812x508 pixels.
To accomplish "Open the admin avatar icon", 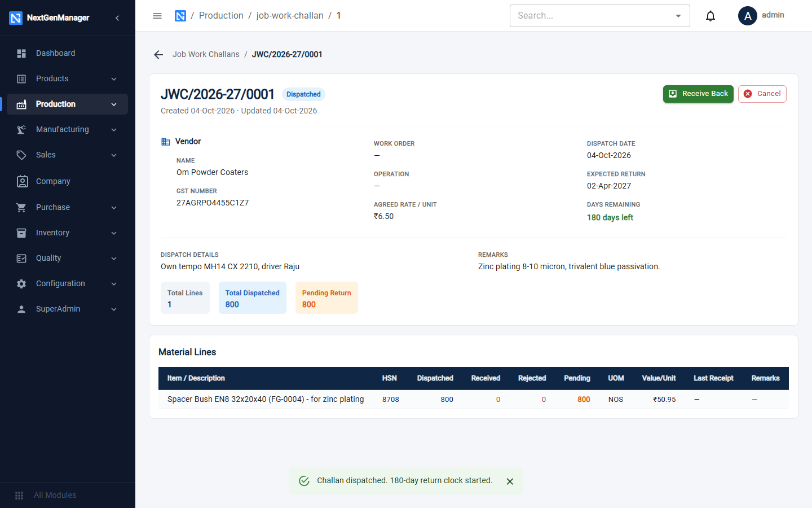I will [748, 16].
